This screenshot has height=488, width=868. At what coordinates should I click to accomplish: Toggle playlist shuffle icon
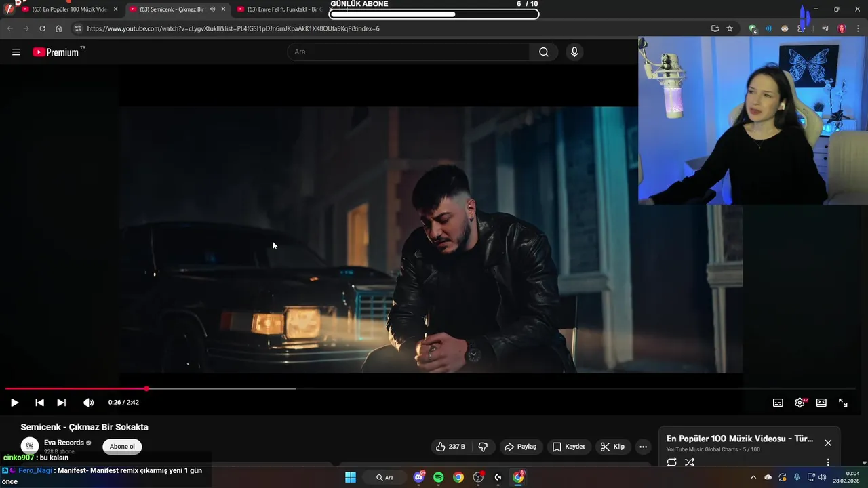(x=690, y=462)
